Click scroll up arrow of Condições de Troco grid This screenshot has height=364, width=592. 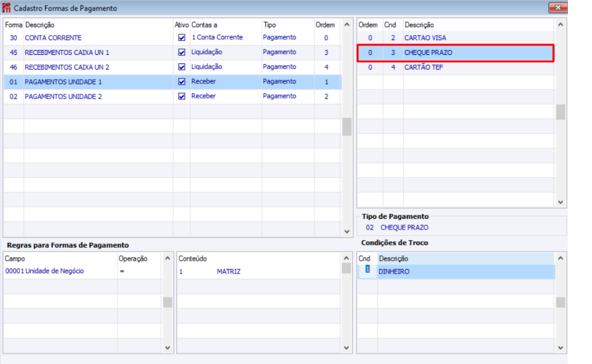pyautogui.click(x=560, y=258)
